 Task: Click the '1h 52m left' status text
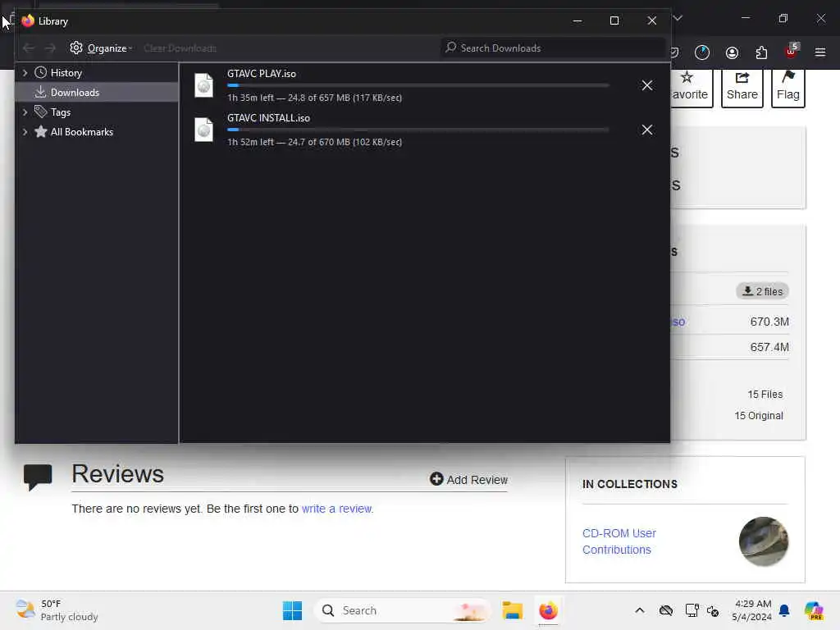pos(250,143)
